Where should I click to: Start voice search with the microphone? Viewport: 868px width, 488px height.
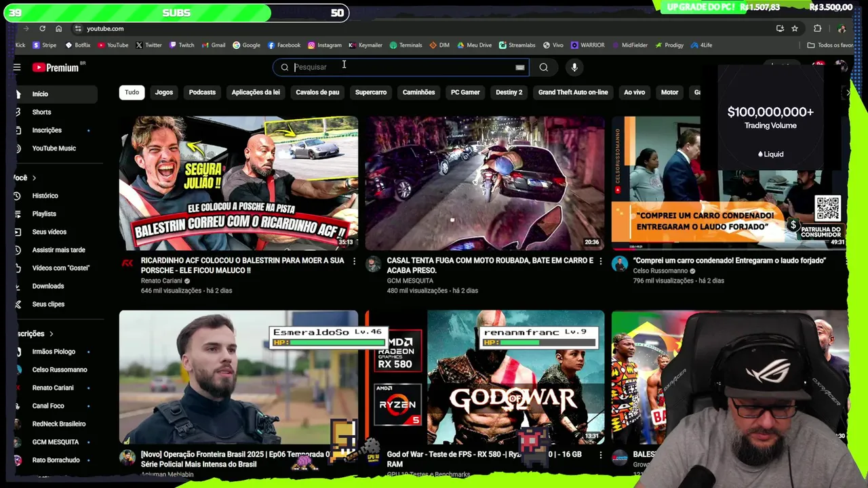point(574,67)
